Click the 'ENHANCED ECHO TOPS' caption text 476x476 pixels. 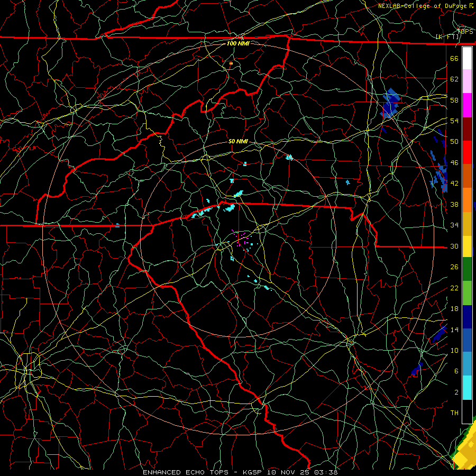click(186, 472)
